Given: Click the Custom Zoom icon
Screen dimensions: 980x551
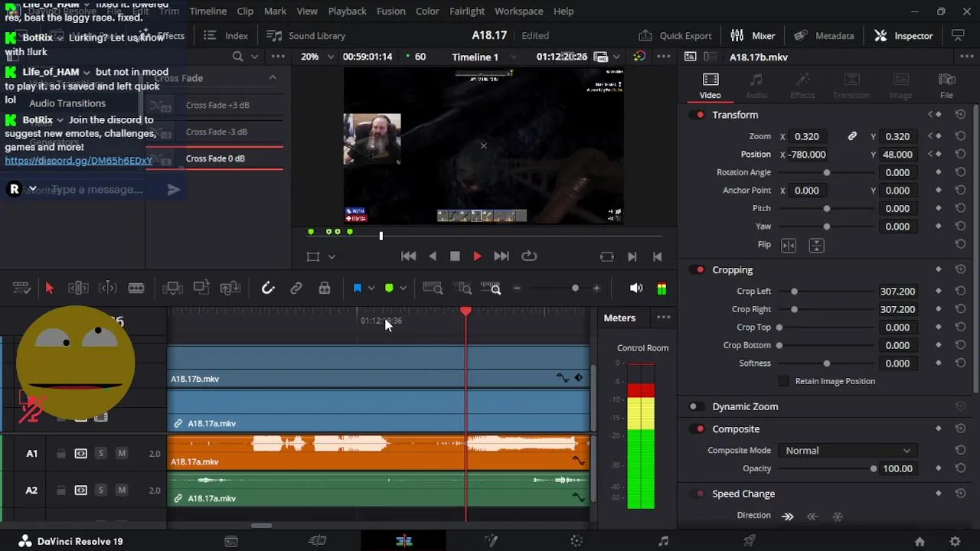Looking at the screenshot, I should pos(491,289).
